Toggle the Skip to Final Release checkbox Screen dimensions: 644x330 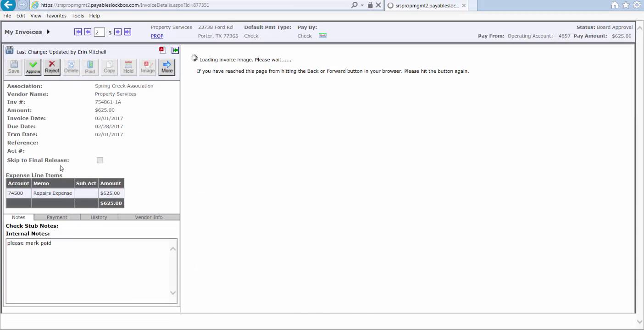point(100,160)
